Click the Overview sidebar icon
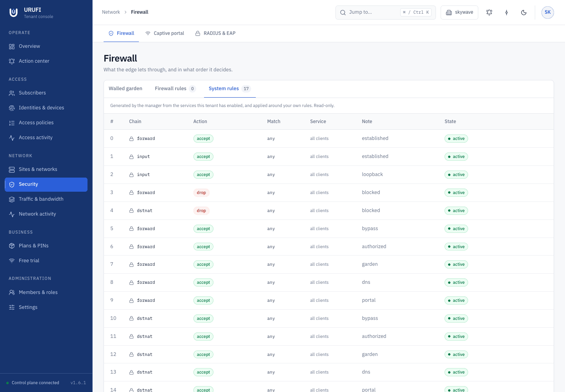 pyautogui.click(x=12, y=47)
